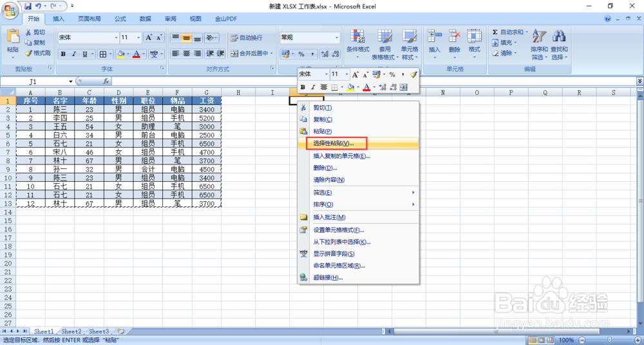Open Conditional Formatting (条件格式)

[x=357, y=45]
